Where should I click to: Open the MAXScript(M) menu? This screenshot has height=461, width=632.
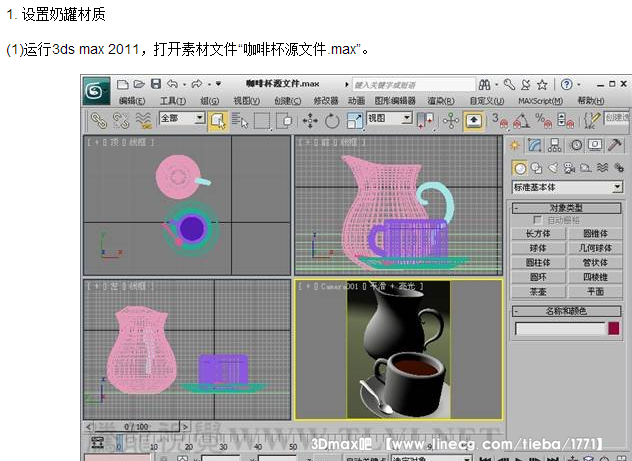[x=541, y=101]
